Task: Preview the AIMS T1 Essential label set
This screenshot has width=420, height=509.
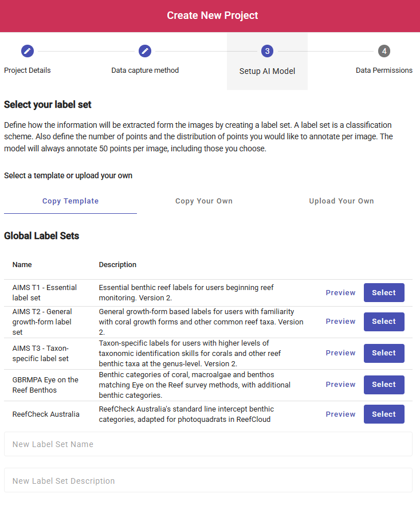Action: click(340, 292)
